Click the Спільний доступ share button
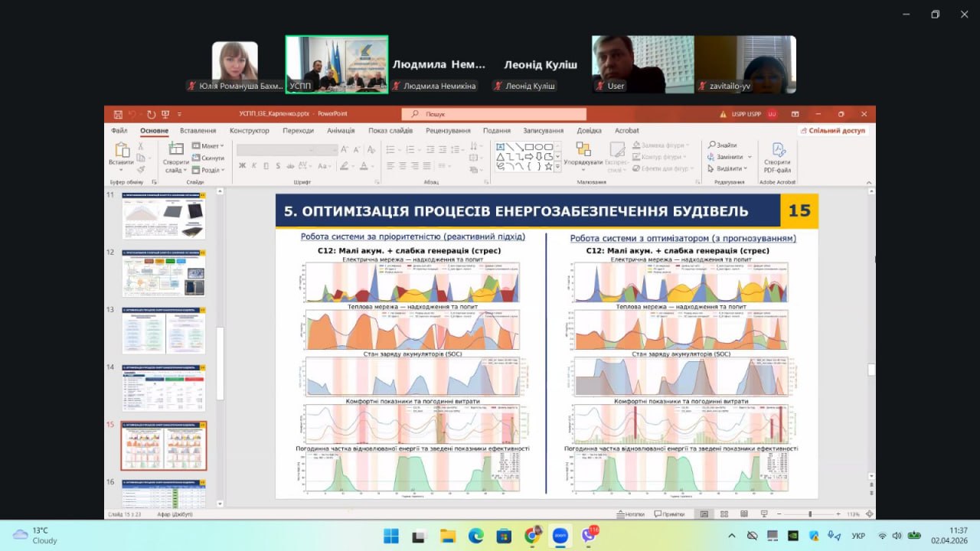The height and width of the screenshot is (551, 980). coord(832,131)
